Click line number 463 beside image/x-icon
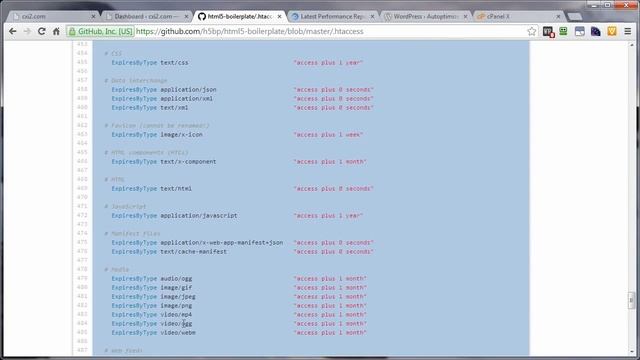Image resolution: width=640 pixels, height=360 pixels. coord(82,134)
